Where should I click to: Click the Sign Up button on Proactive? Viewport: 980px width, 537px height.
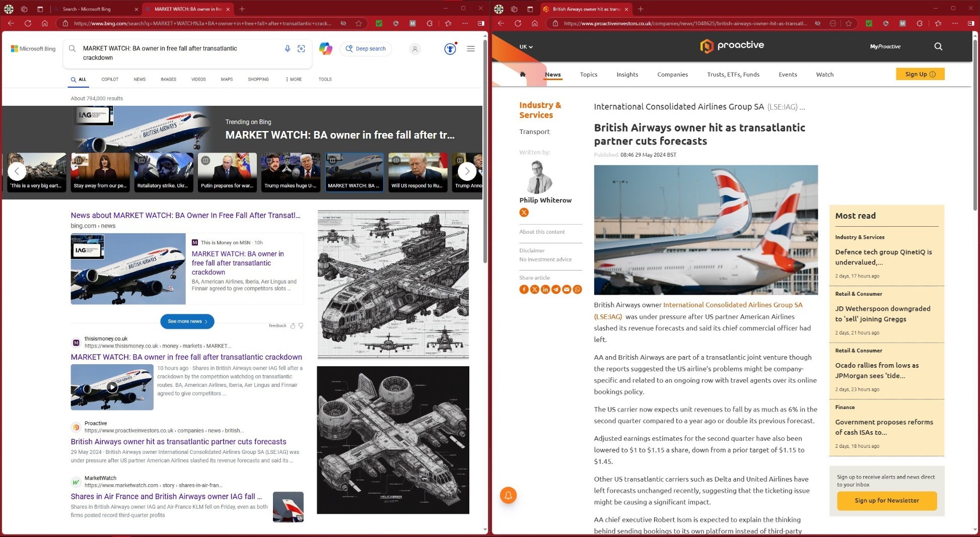[920, 74]
